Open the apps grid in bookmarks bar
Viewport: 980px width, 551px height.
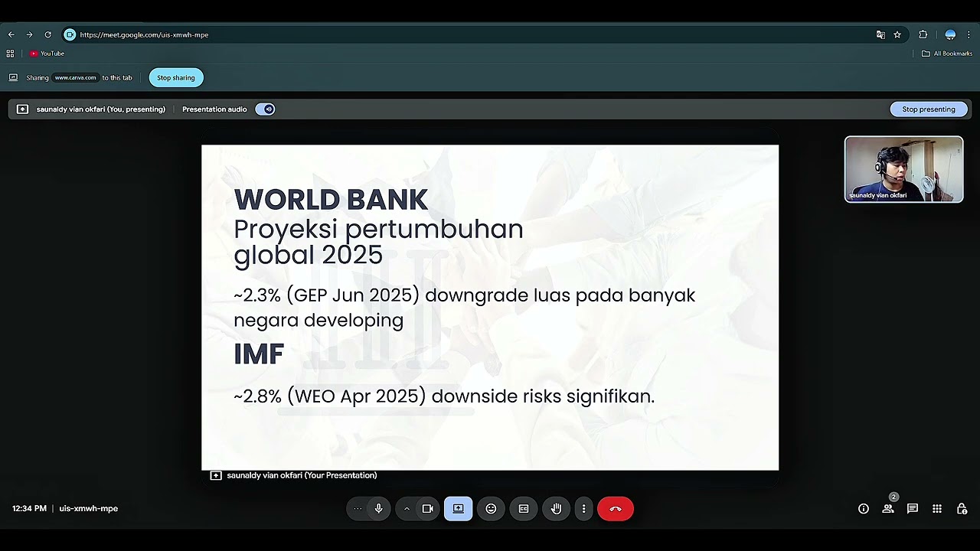[x=10, y=54]
